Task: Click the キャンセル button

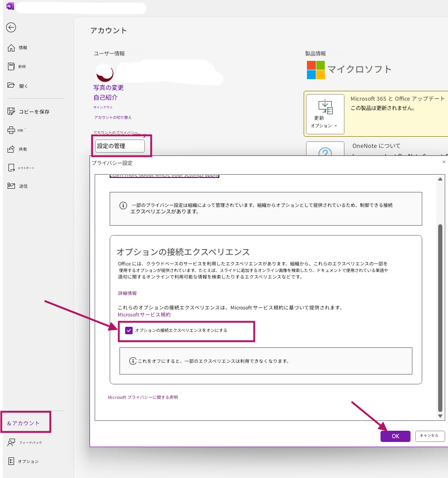Action: (430, 436)
